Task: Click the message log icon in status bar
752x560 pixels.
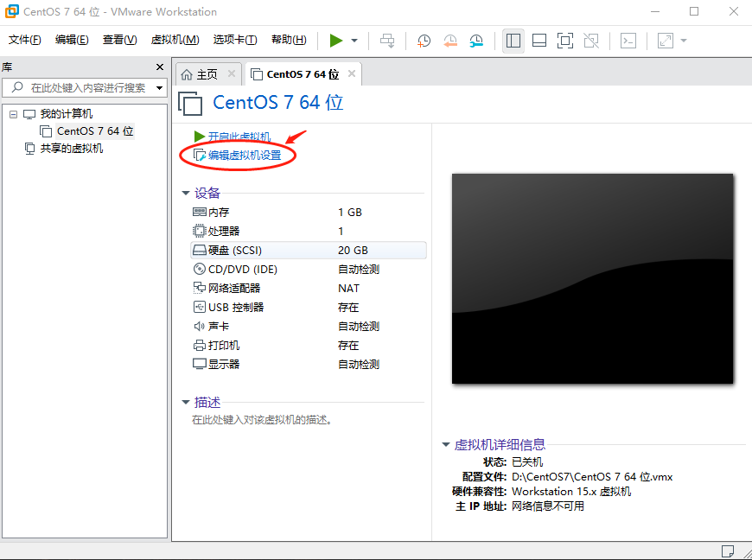Action: pyautogui.click(x=728, y=550)
